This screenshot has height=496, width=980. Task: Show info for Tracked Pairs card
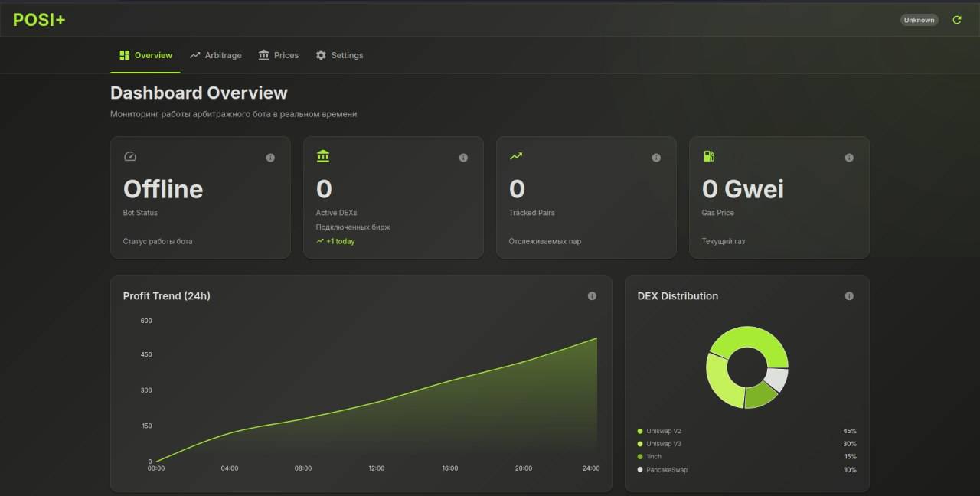[x=656, y=158]
